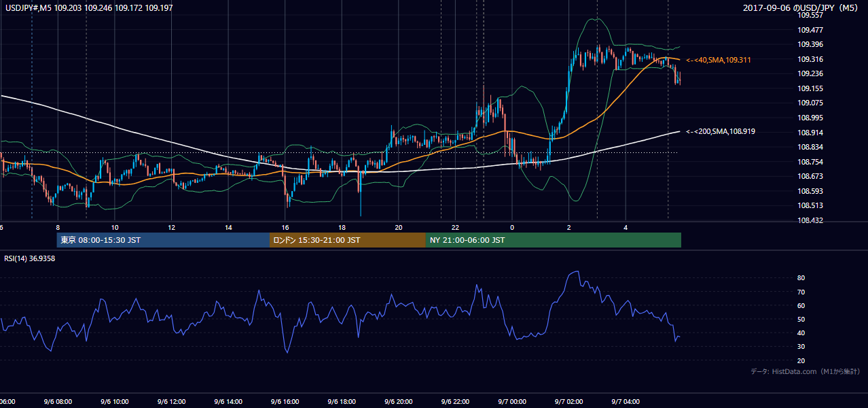
Task: Click RSI scale value 60
Action: [x=801, y=305]
